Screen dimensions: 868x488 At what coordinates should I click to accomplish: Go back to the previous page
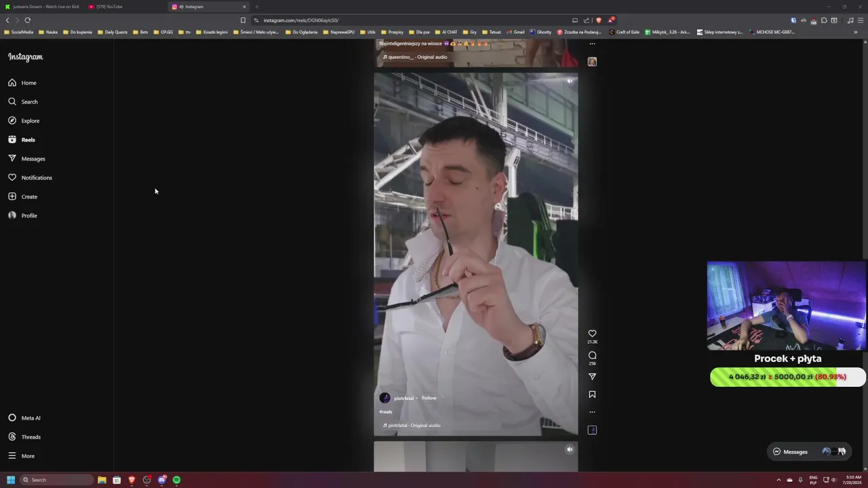tap(7, 20)
